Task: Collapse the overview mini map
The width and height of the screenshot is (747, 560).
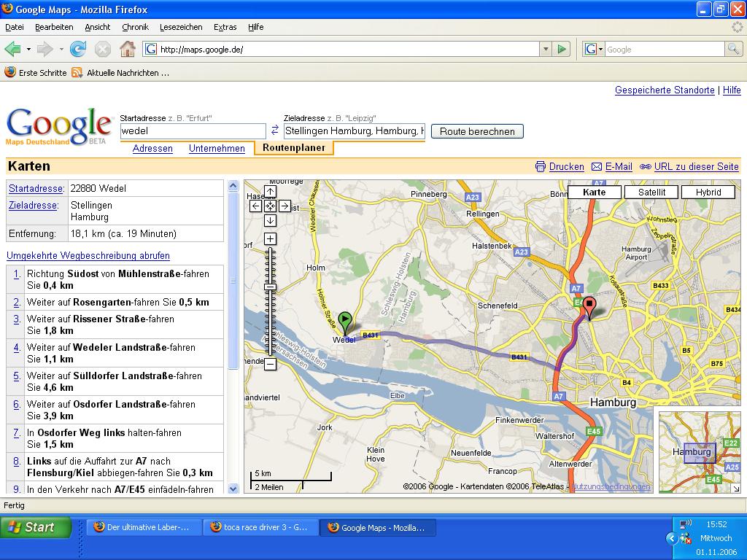Action: tap(736, 489)
